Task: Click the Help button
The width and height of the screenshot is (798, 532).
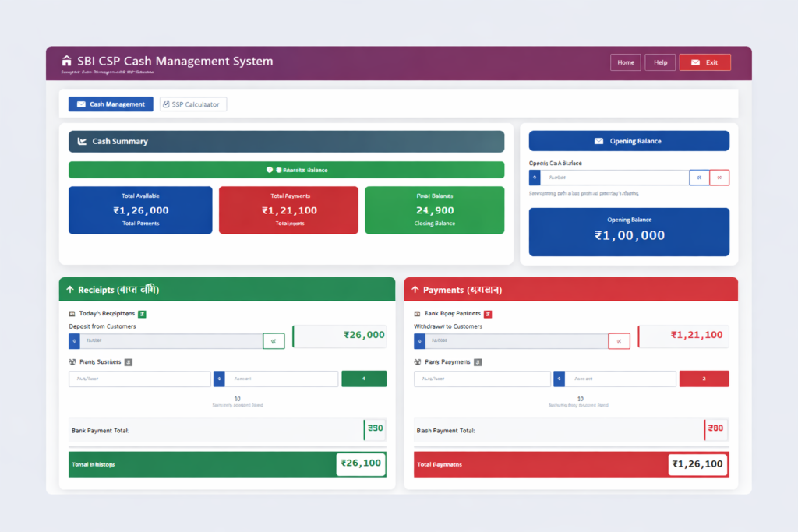Action: [659, 62]
